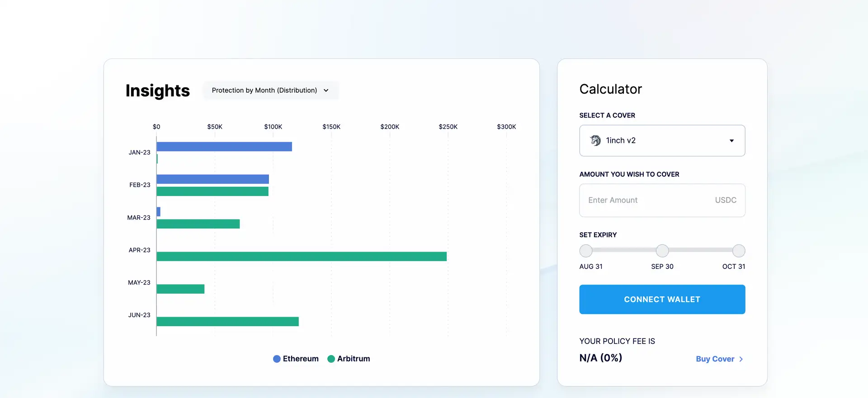Select the AUG 31 expiry option
Viewport: 868px width, 398px height.
[x=586, y=251]
